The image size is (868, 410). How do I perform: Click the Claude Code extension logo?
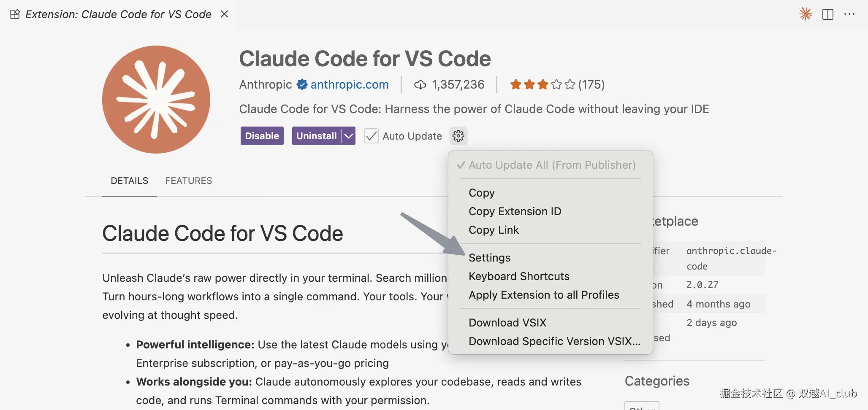(156, 100)
